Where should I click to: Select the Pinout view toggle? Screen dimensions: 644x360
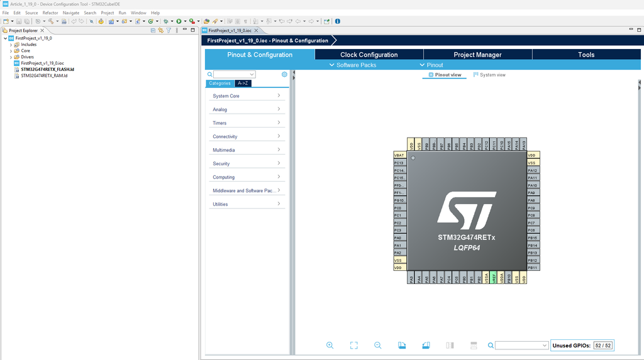pyautogui.click(x=445, y=75)
